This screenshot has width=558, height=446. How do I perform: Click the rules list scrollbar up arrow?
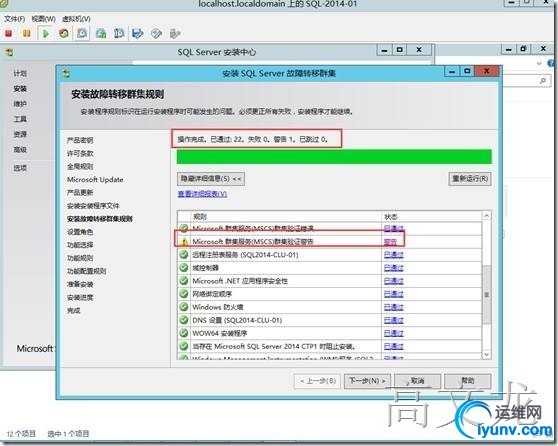[486, 216]
